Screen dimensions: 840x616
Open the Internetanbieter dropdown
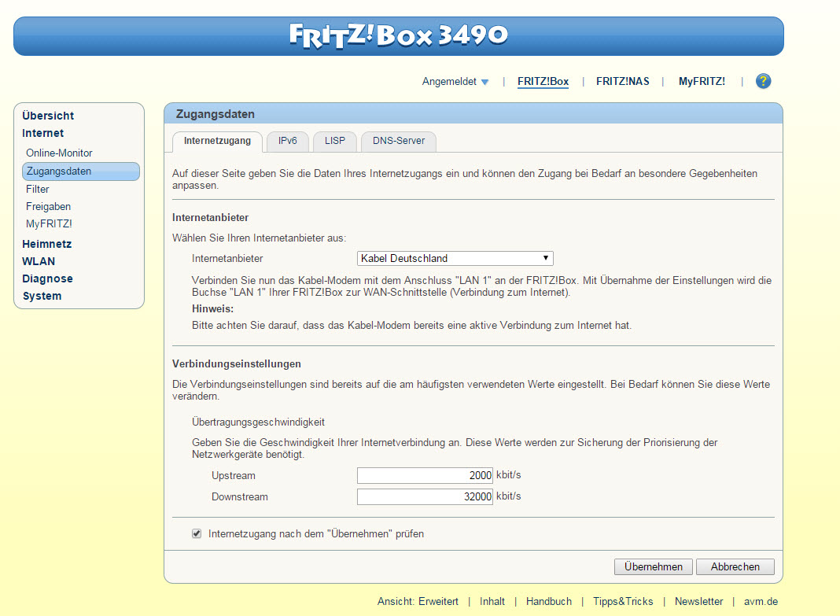(455, 258)
